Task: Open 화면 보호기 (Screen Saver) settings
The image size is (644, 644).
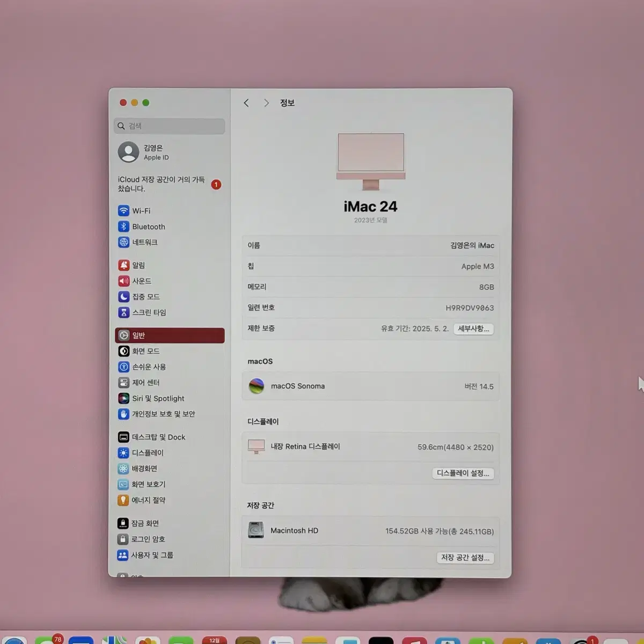Action: tap(170, 484)
